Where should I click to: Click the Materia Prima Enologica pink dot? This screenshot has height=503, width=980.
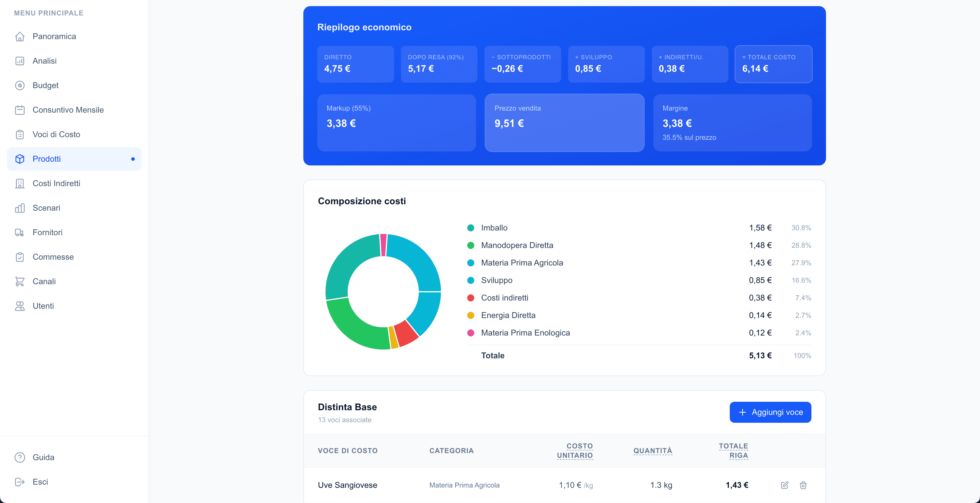tap(470, 333)
